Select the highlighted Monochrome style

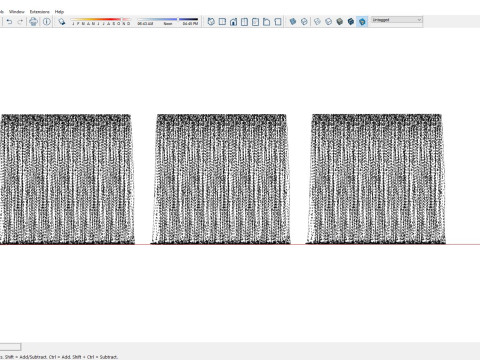(x=362, y=22)
